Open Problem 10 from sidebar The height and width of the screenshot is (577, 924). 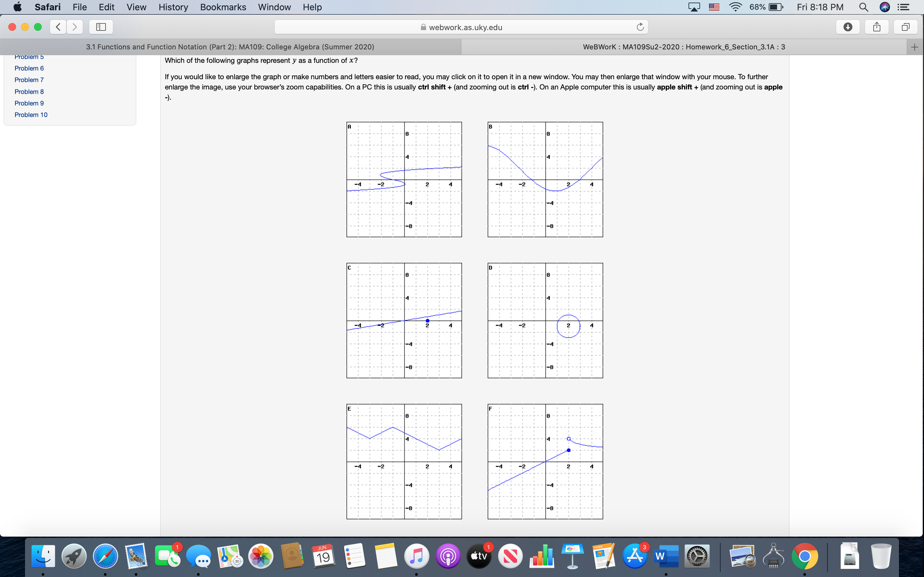click(31, 114)
